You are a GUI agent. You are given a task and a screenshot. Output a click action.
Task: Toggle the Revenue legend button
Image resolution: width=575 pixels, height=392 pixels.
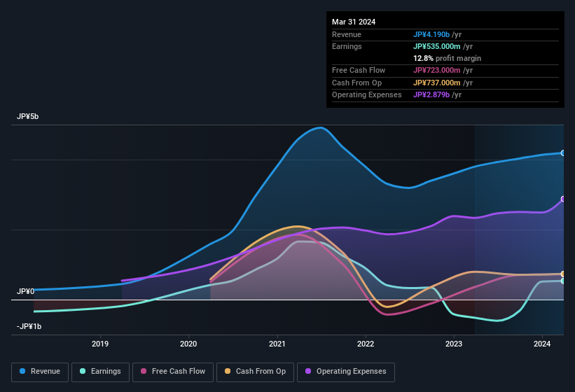pyautogui.click(x=40, y=372)
